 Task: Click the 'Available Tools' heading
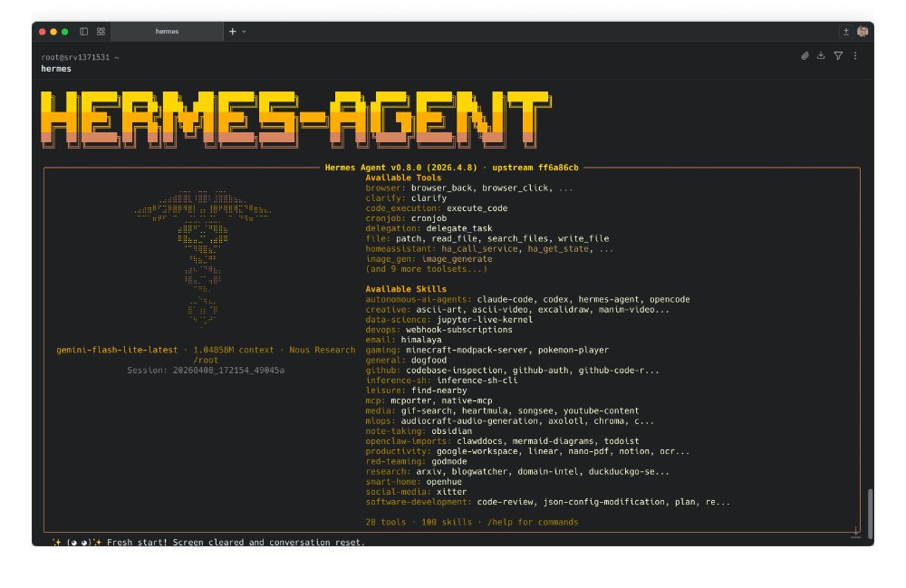(403, 178)
